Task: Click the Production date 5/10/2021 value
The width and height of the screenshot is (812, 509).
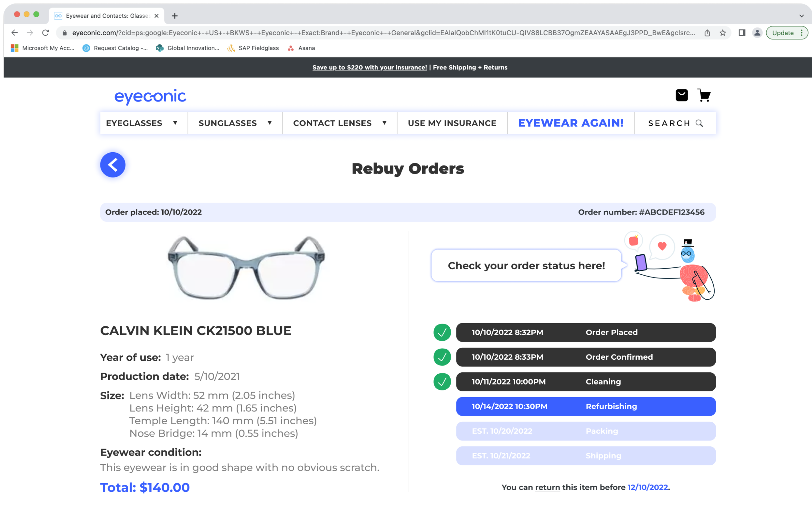Action: 217,376
